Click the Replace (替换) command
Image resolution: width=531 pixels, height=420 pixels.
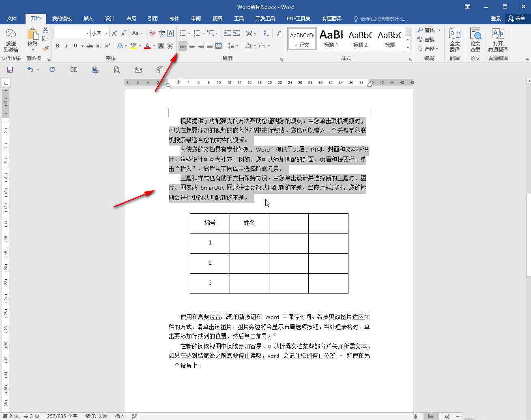coord(426,39)
